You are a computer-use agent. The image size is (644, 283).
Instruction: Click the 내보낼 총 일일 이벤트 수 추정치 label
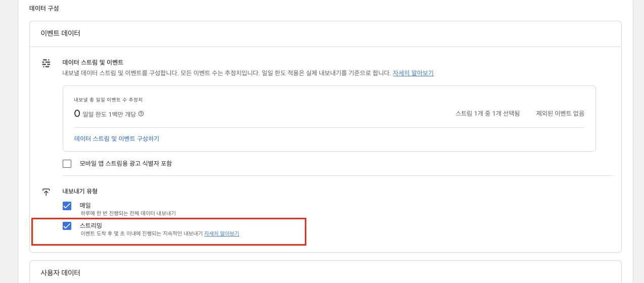(108, 100)
